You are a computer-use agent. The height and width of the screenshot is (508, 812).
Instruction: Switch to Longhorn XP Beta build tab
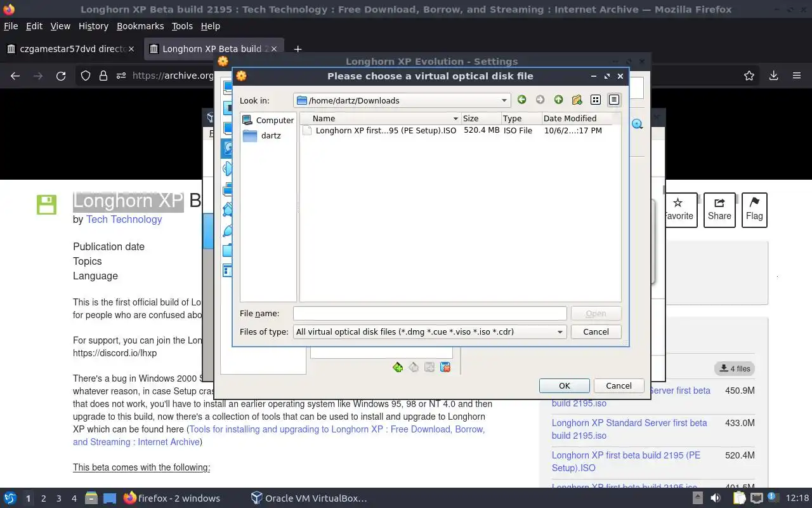(214, 49)
